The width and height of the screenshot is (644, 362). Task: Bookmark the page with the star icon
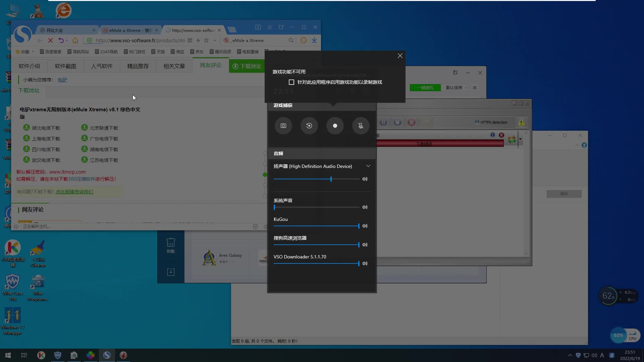click(x=206, y=40)
